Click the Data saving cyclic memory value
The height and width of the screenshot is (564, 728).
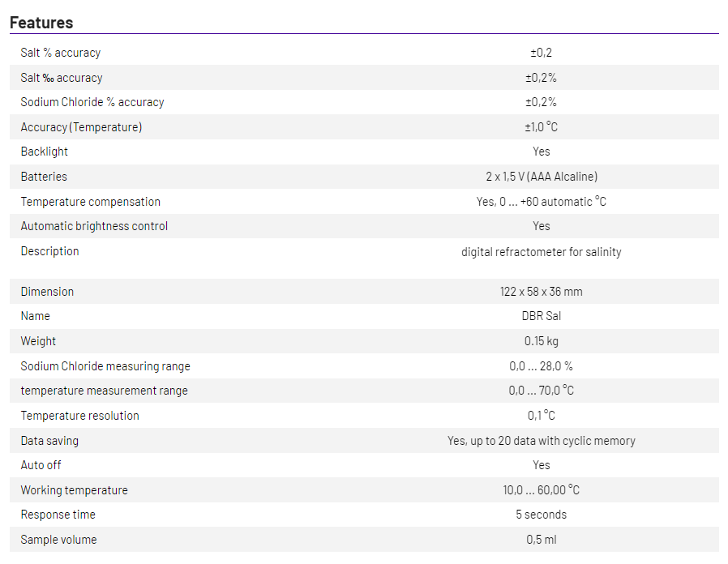coord(541,441)
